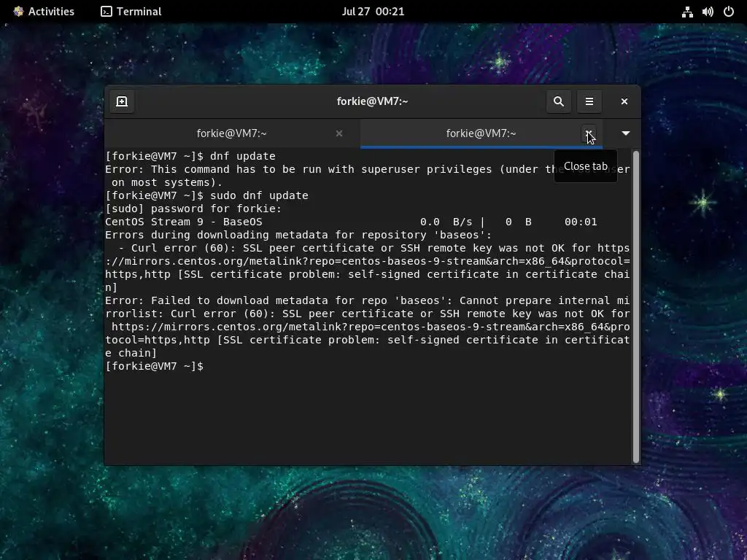Click the '[sudo] password for forkie:' line
This screenshot has width=747, height=560.
pyautogui.click(x=193, y=209)
